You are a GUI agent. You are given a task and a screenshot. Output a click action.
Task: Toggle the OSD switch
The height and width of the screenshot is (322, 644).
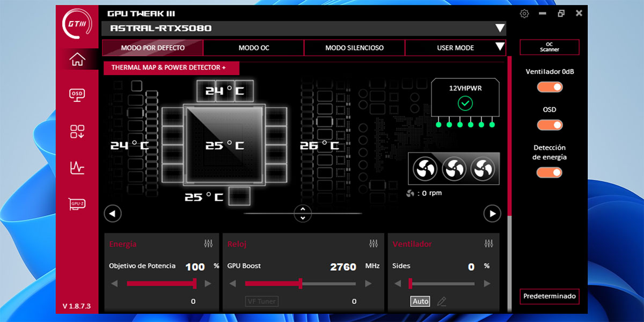pos(550,125)
